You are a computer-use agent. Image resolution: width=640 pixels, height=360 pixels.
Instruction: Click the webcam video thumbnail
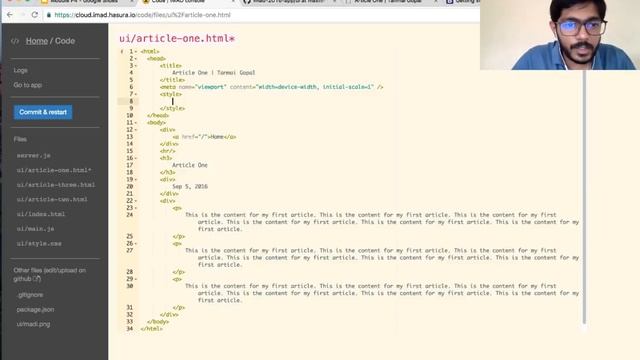[560, 35]
